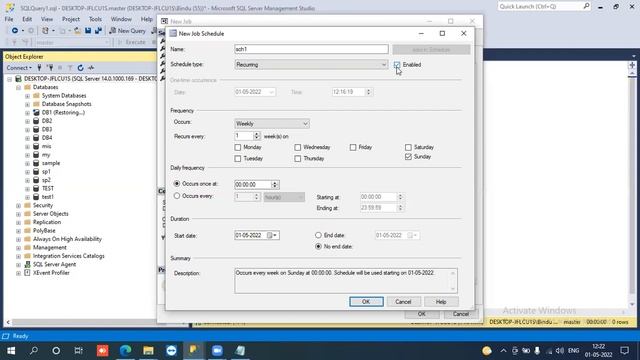Select the 'Occurs once at' radio button

tap(177, 184)
